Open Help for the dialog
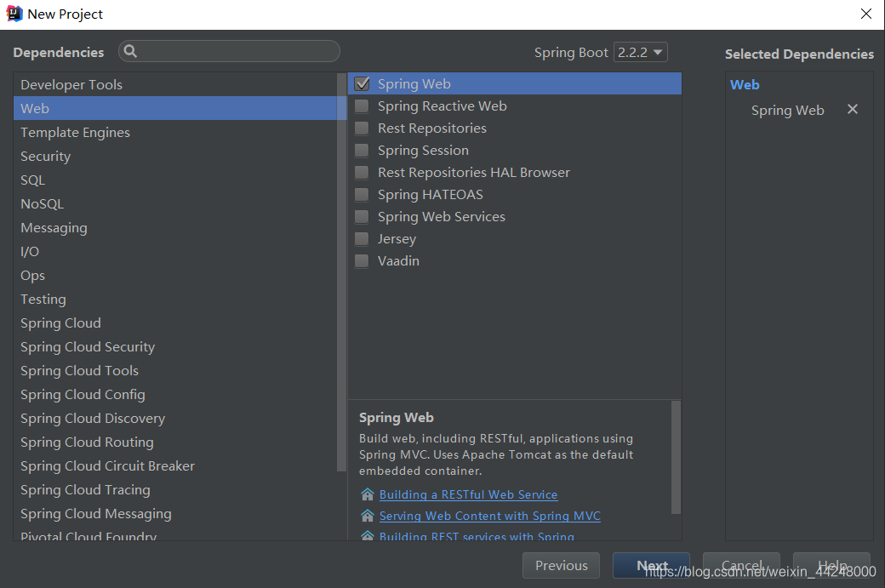Image resolution: width=885 pixels, height=588 pixels. pos(831,565)
